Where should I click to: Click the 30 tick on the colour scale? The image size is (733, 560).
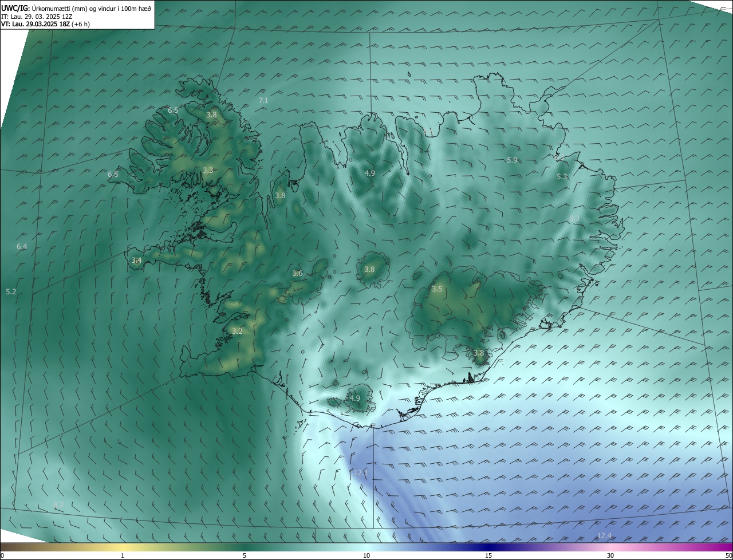tap(610, 556)
